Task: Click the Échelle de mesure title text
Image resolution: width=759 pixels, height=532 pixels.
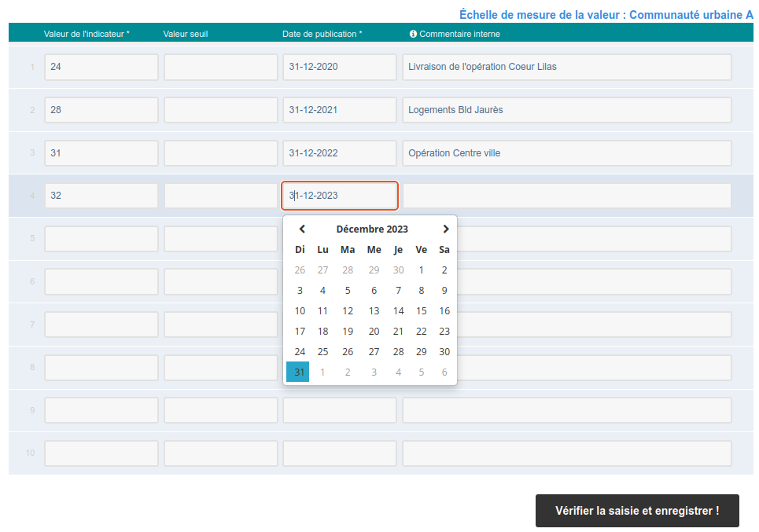Action: tap(606, 15)
